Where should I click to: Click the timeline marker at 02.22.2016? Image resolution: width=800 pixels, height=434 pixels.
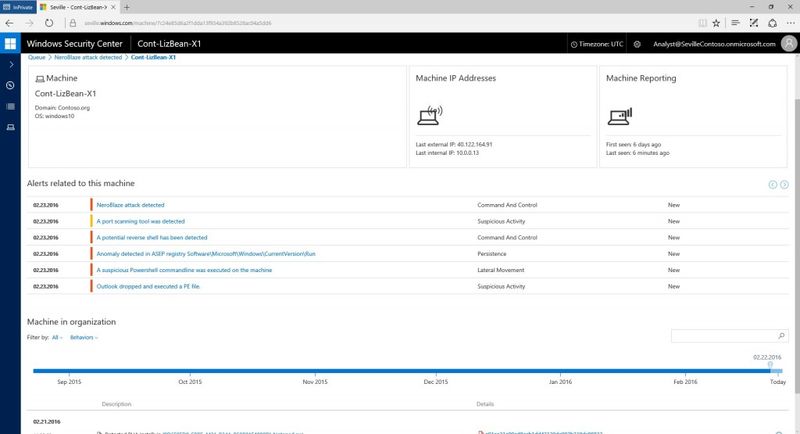coord(770,364)
